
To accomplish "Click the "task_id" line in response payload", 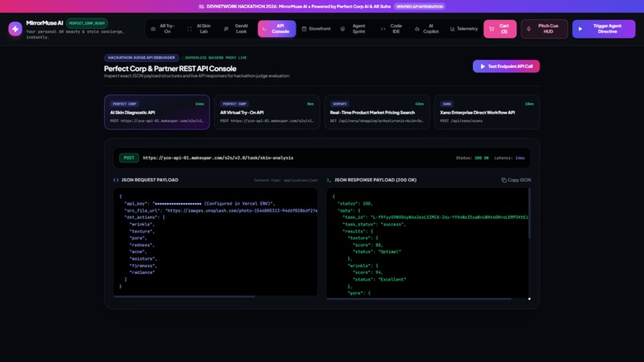I will click(x=435, y=217).
